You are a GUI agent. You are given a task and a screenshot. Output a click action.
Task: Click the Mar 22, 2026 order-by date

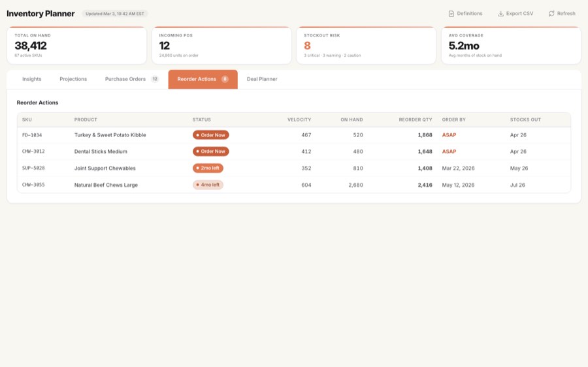coord(458,168)
